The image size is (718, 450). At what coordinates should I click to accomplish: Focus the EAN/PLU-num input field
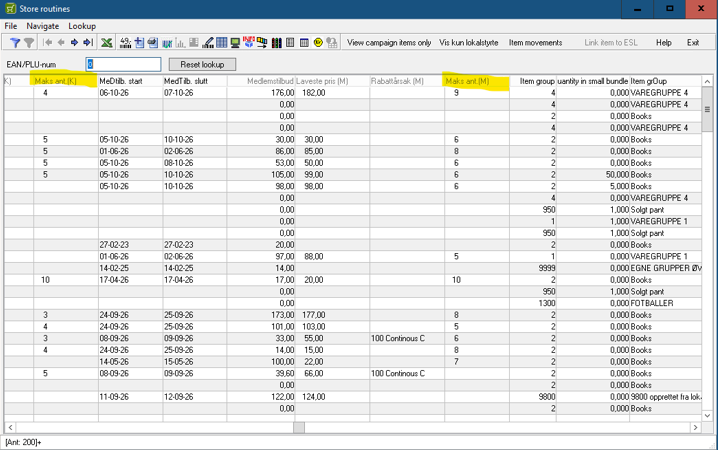pyautogui.click(x=124, y=65)
